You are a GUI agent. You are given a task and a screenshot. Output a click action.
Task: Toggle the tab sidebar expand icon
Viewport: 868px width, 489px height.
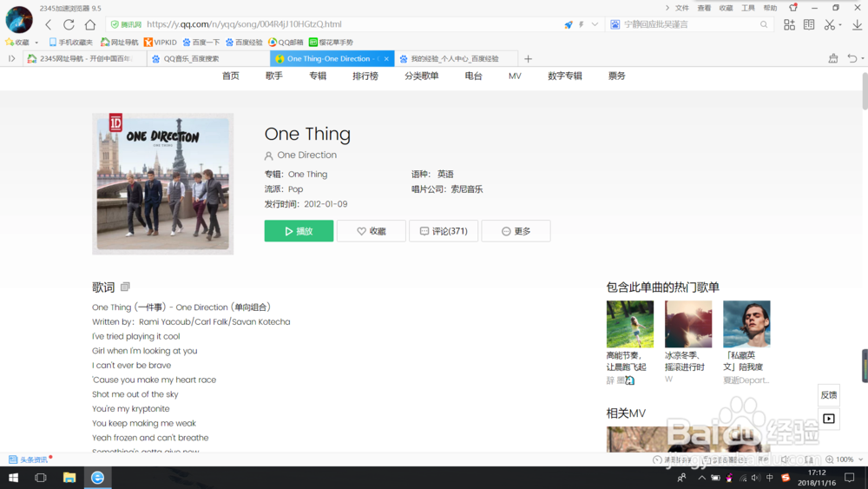11,59
